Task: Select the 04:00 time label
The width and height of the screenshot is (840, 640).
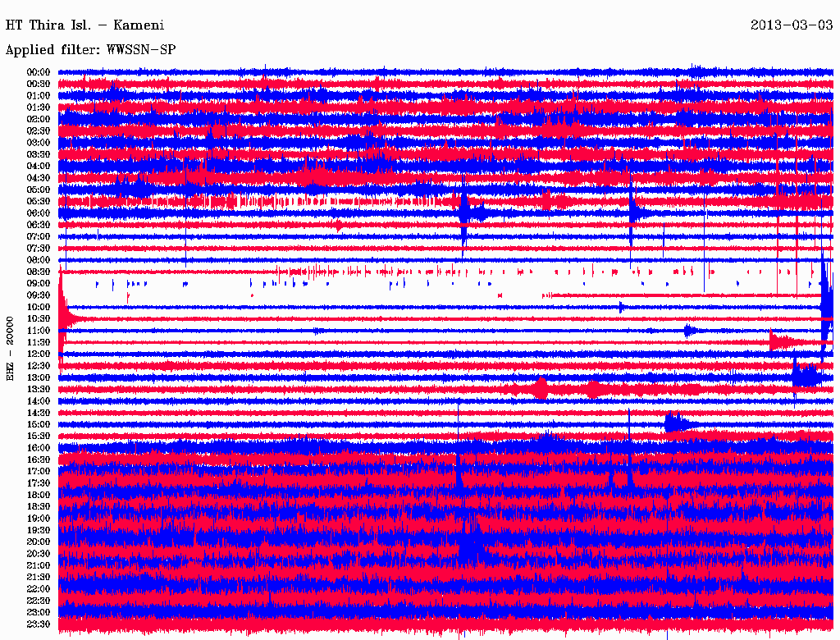Action: [x=39, y=166]
